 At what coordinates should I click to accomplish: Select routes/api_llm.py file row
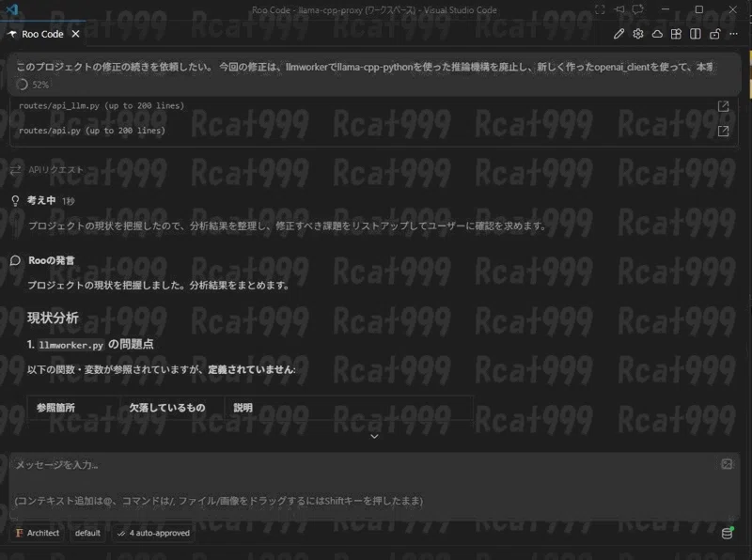tap(373, 106)
